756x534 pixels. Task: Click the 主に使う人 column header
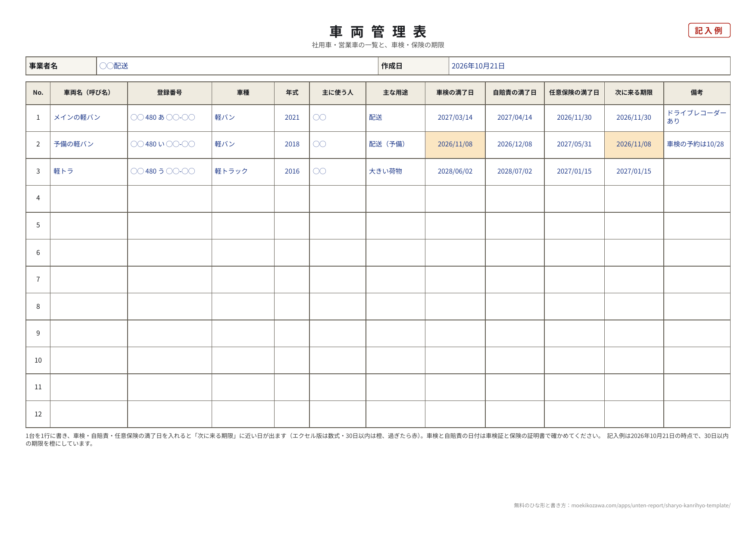coord(337,93)
